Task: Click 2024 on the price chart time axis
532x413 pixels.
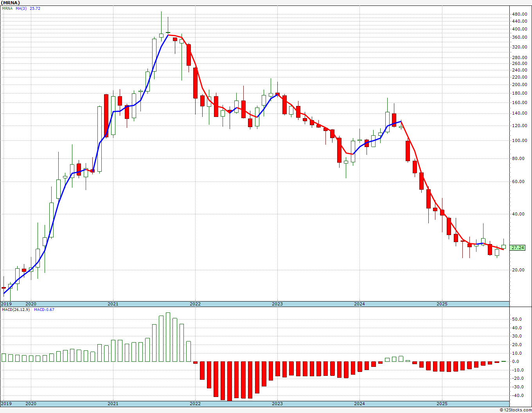Action: point(359,304)
